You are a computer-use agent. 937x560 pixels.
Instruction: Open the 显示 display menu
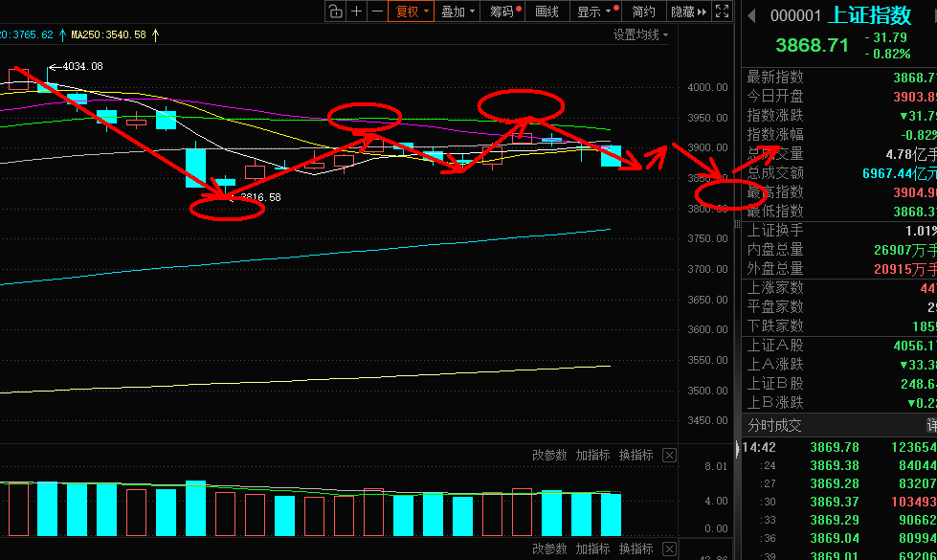[592, 11]
